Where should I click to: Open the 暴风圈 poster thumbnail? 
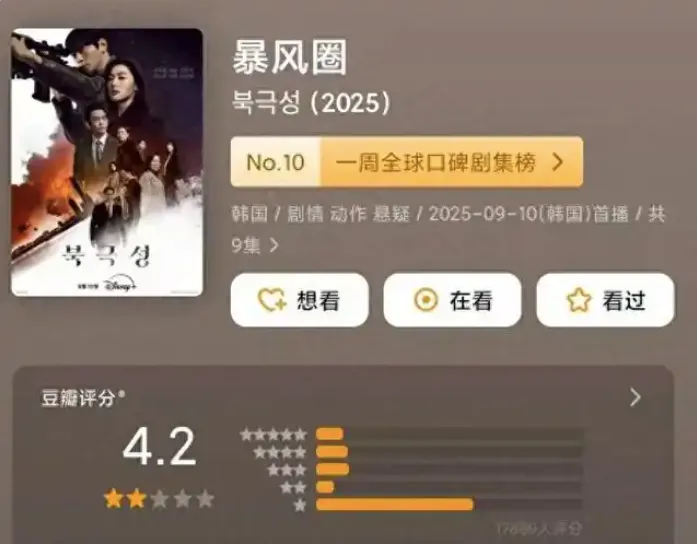[x=107, y=162]
